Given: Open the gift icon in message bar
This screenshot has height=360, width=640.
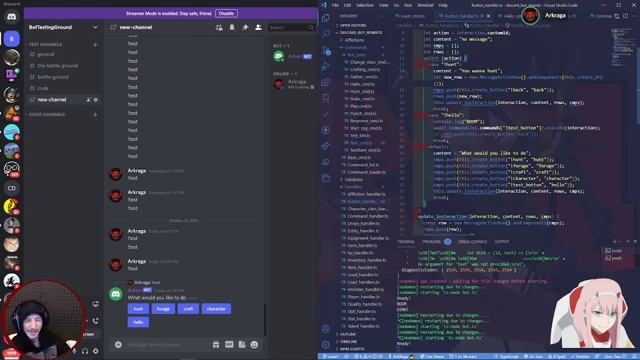Looking at the screenshot, I should click(x=216, y=345).
